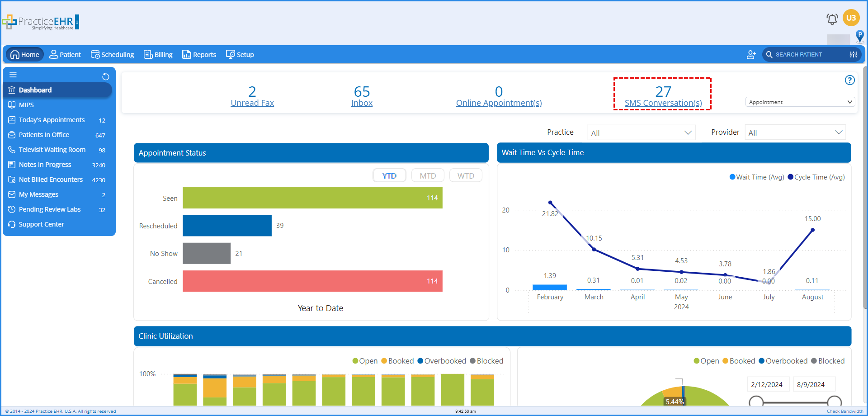Click the right date range slider handle
The height and width of the screenshot is (416, 868).
point(835,401)
